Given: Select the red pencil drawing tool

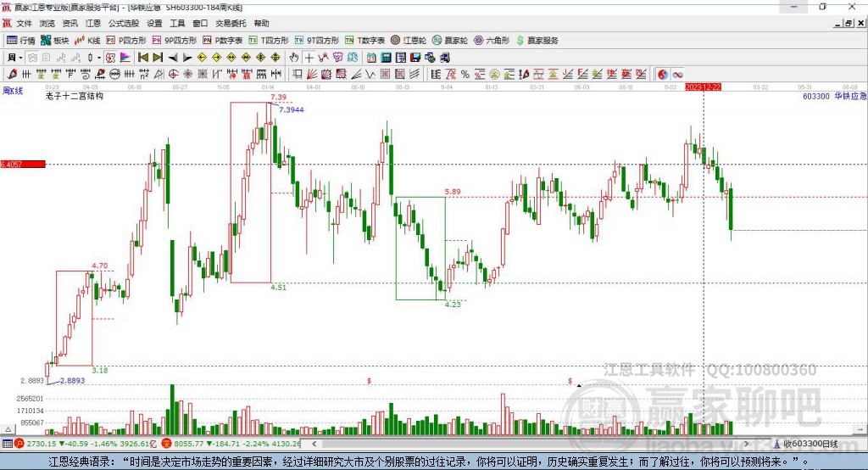Looking at the screenshot, I should 12,75.
